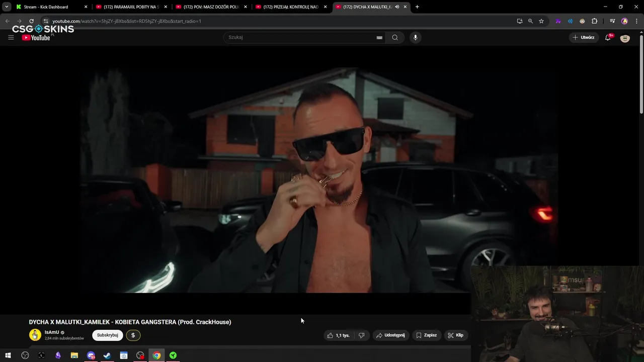Switch to PRZEJĄŁ KONTROLĘ NAD tab
The height and width of the screenshot is (362, 644).
pyautogui.click(x=291, y=7)
